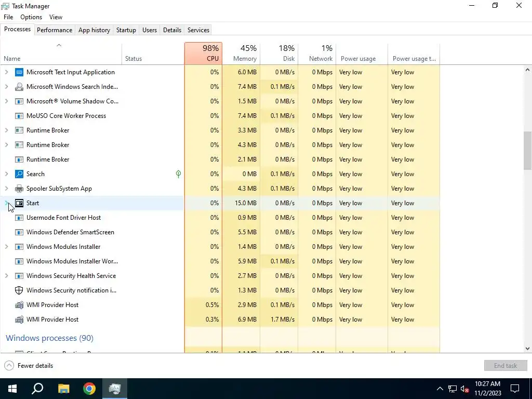Click Fewer details button

(x=29, y=366)
